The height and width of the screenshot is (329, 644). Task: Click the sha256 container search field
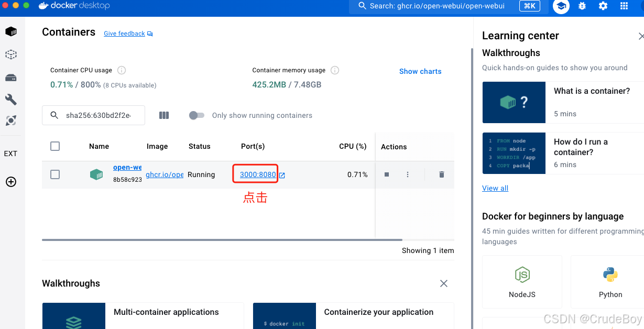point(93,115)
